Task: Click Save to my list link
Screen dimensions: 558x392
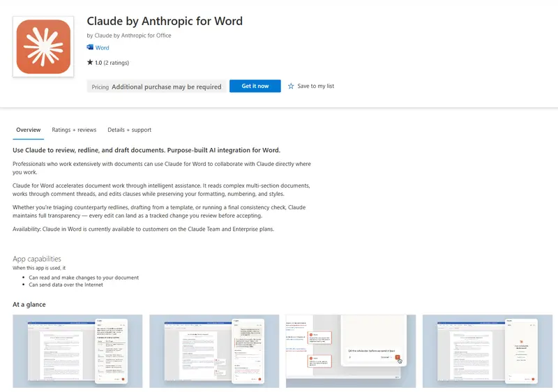Action: tap(316, 86)
